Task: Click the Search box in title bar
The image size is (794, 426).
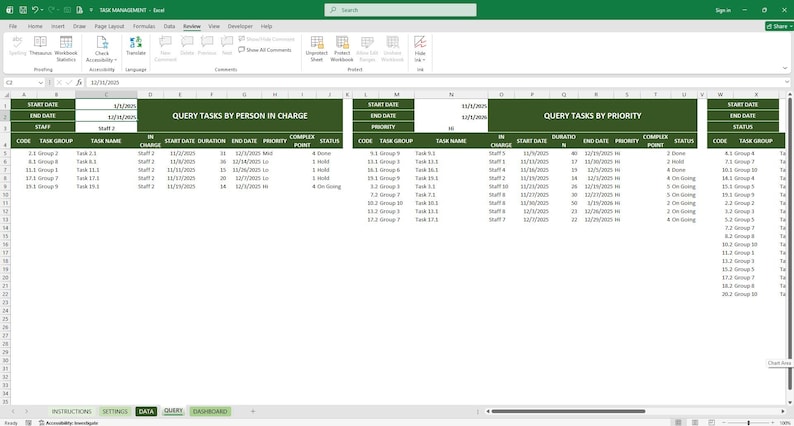Action: coord(400,10)
